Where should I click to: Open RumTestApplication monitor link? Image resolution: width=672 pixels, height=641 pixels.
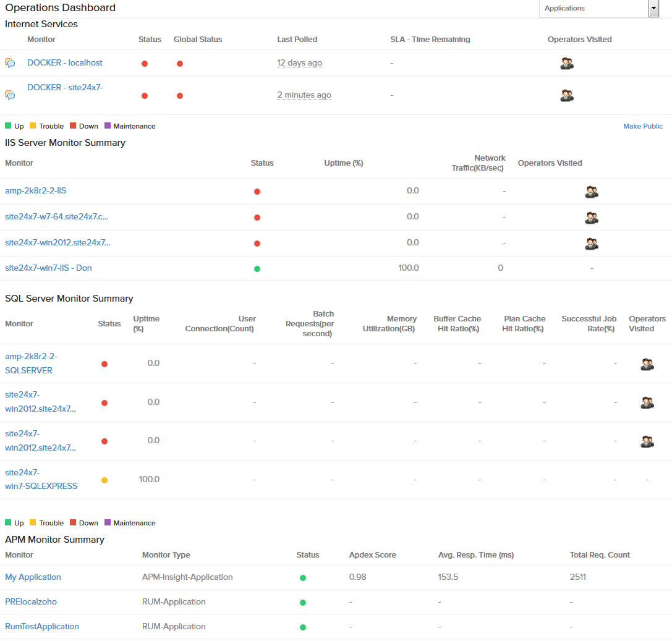click(42, 626)
